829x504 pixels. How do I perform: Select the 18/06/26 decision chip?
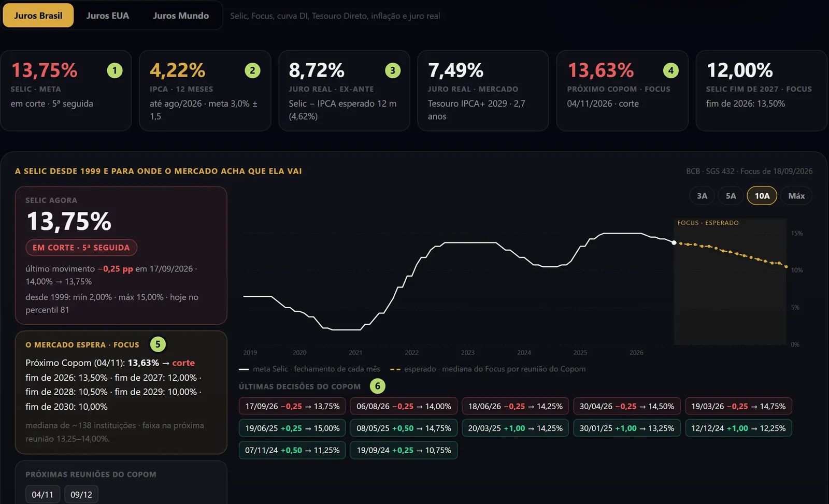(516, 406)
